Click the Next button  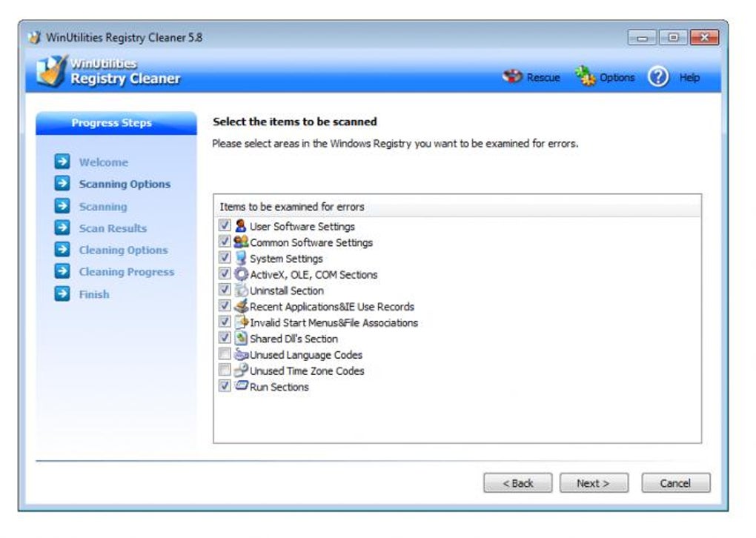pos(593,482)
